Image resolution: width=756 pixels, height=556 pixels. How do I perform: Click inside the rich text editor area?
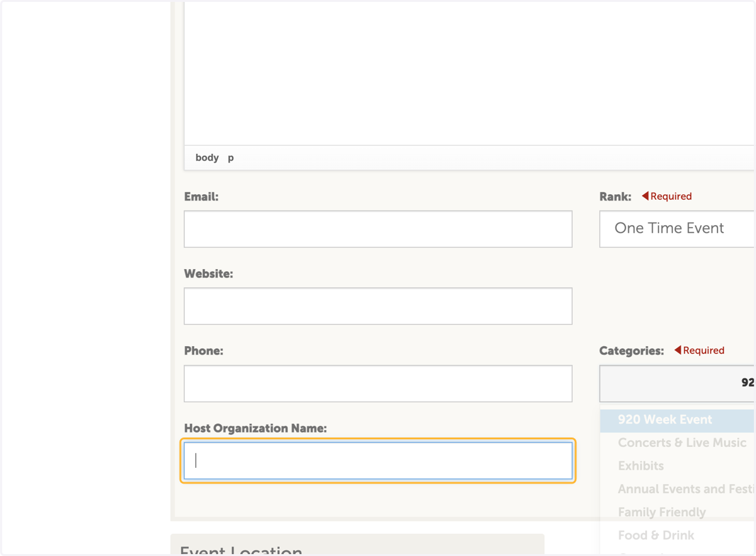pos(469,72)
